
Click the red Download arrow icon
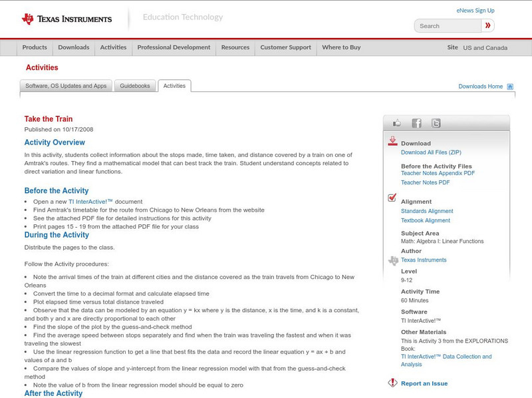coord(392,141)
